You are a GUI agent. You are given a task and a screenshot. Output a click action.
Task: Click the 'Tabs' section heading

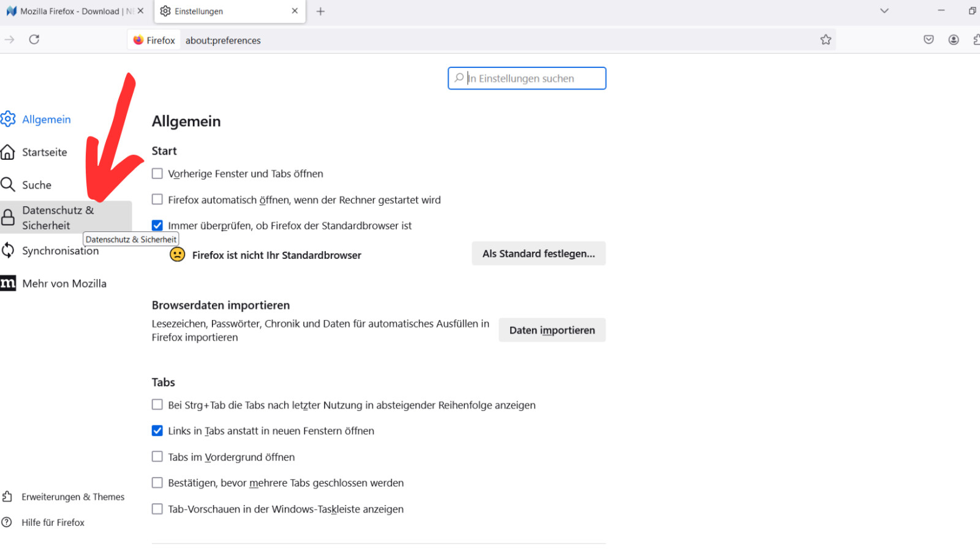tap(164, 382)
